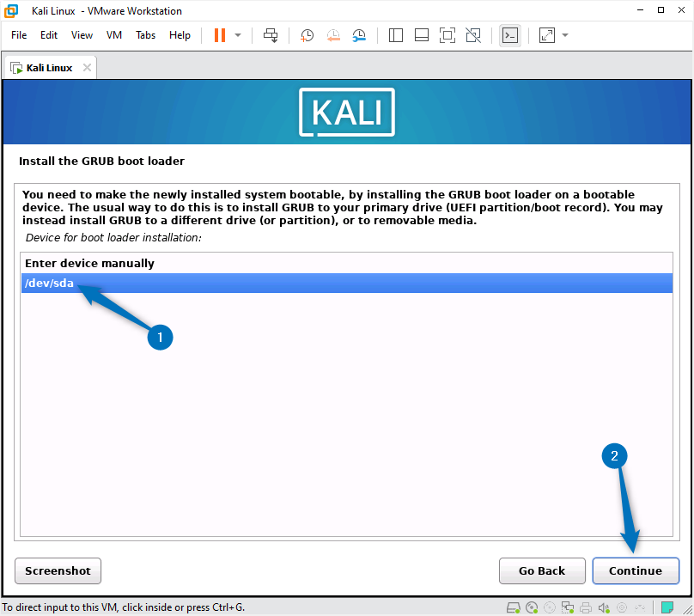Revert the VM to its snapshot
Screen dimensions: 694x616
coord(333,35)
